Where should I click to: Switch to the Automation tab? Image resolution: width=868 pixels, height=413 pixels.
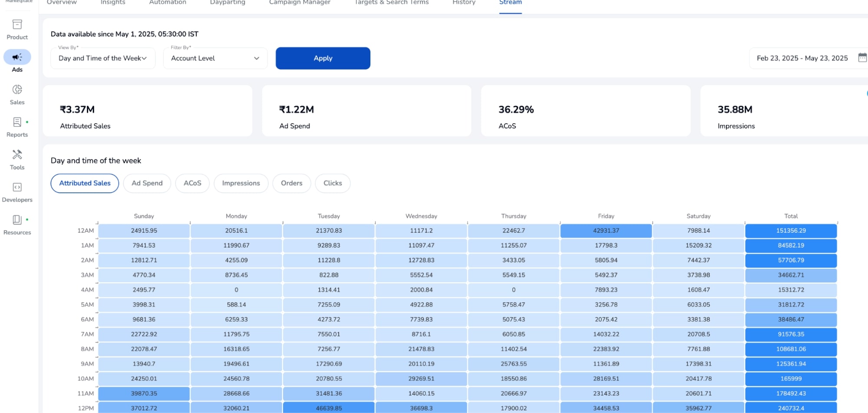click(168, 3)
